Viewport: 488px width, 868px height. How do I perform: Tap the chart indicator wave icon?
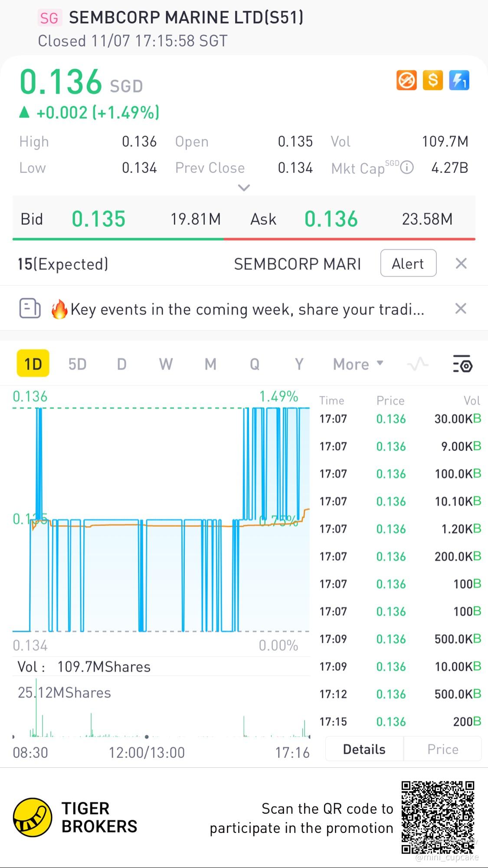pos(417,364)
